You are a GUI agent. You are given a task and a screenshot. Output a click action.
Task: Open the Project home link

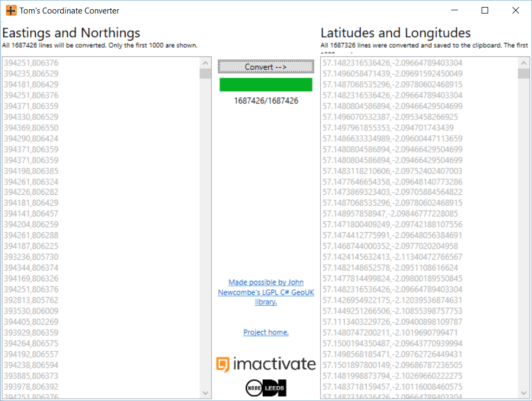265,332
